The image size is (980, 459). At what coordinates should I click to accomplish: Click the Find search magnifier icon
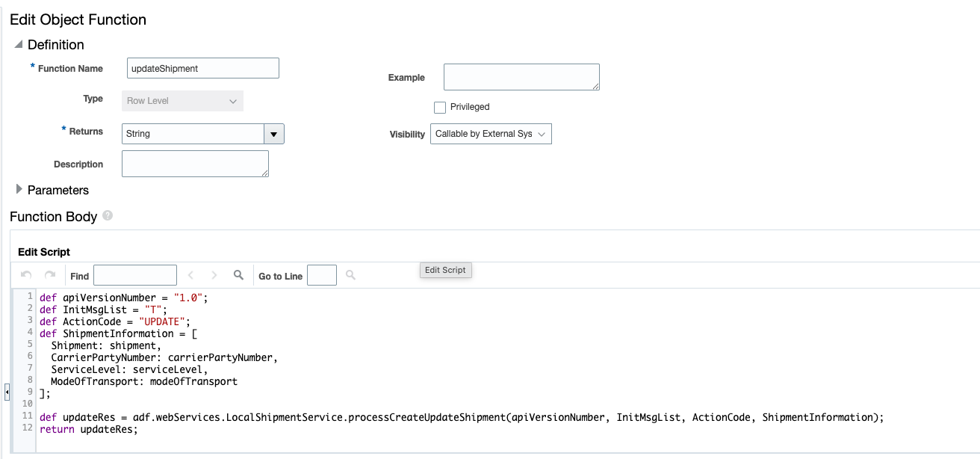pos(238,275)
